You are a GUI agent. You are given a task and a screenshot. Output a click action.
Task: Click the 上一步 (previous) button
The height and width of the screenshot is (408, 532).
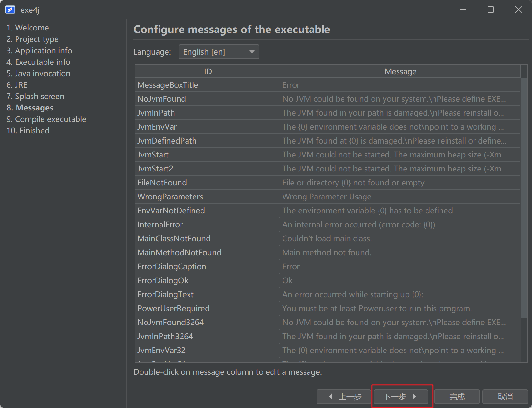(x=344, y=397)
